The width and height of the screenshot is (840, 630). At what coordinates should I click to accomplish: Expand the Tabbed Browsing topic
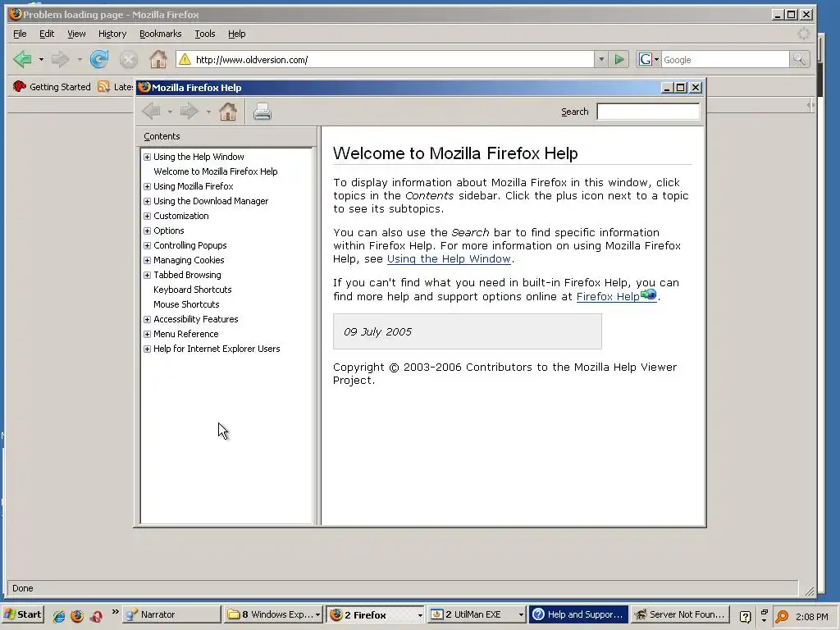tap(148, 275)
